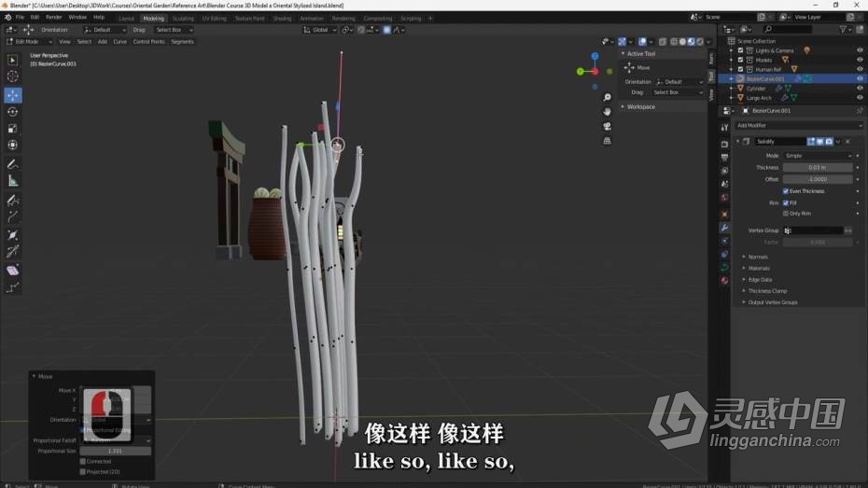The width and height of the screenshot is (868, 488).
Task: Click the Randomize tool icon
Action: [x=13, y=287]
